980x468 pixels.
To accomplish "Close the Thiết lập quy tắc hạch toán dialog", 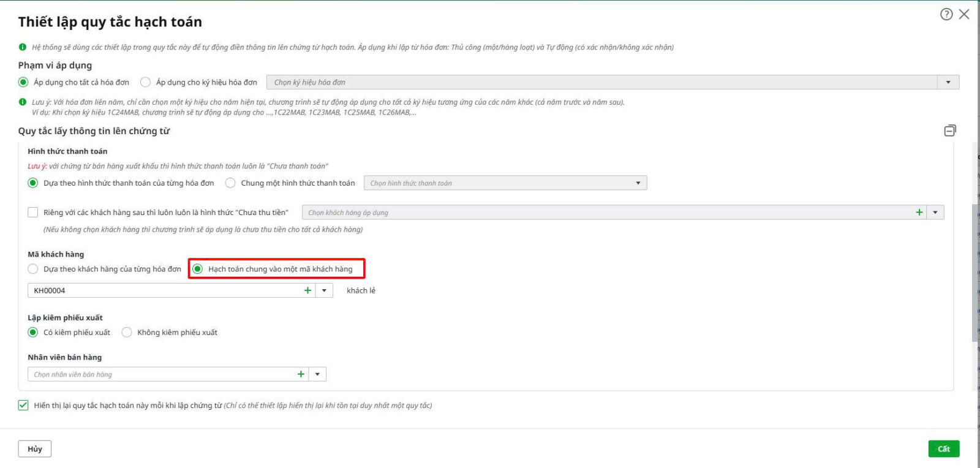I will point(965,14).
